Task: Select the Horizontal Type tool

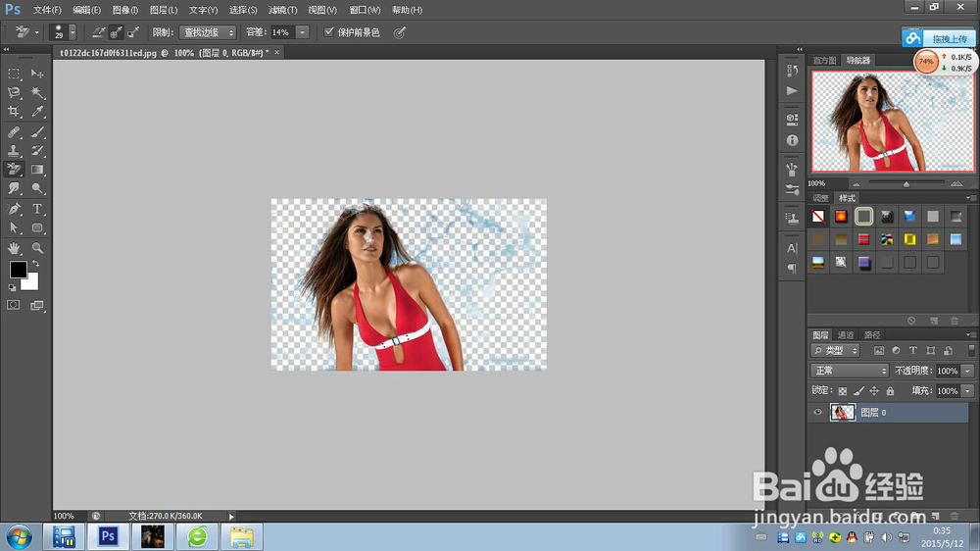Action: (37, 209)
